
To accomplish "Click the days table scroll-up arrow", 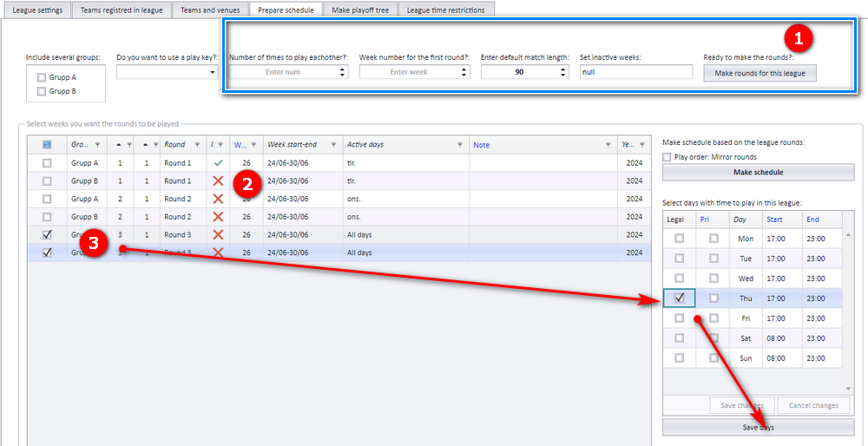I will pos(848,235).
